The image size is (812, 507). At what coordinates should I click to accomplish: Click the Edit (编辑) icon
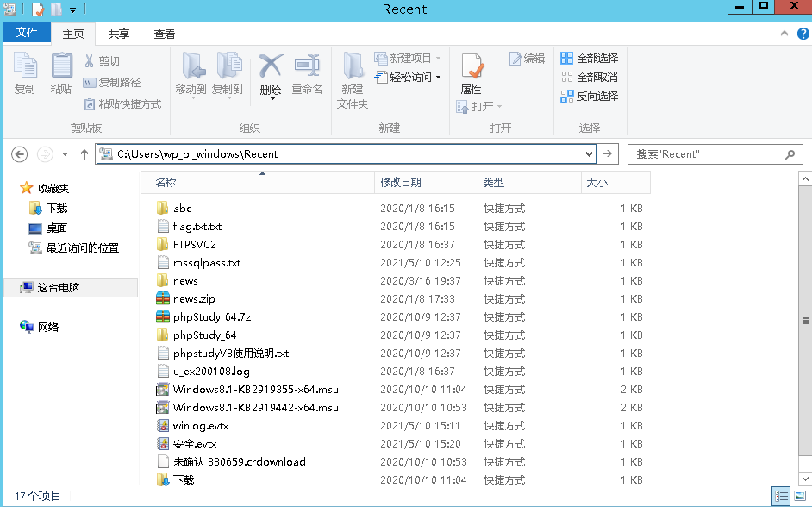pos(515,59)
